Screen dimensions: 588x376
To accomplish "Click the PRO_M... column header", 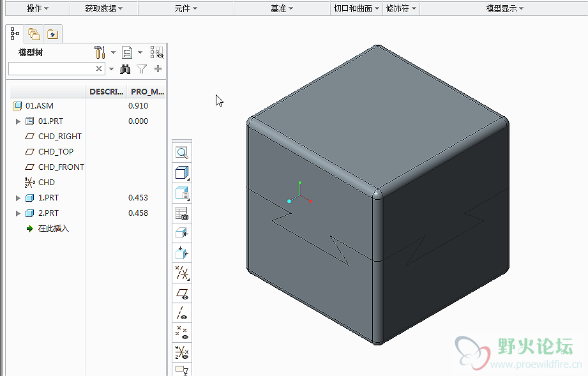I will (x=147, y=91).
